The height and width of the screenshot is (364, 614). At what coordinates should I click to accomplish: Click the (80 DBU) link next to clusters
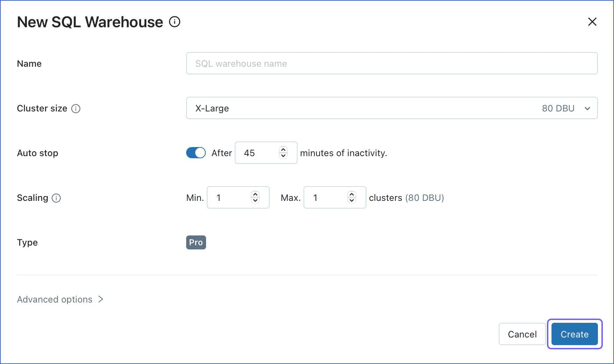(x=425, y=198)
